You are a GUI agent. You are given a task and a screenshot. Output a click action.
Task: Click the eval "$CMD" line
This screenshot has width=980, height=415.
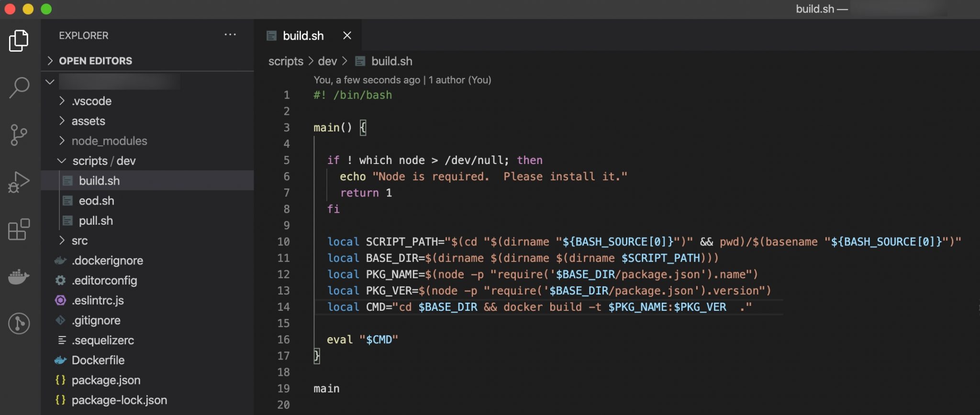[362, 340]
